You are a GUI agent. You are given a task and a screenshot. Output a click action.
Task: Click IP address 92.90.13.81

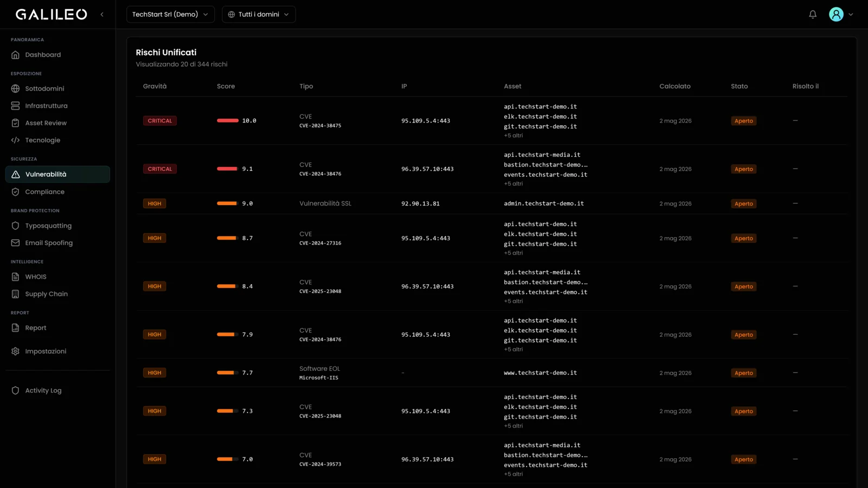tap(420, 204)
